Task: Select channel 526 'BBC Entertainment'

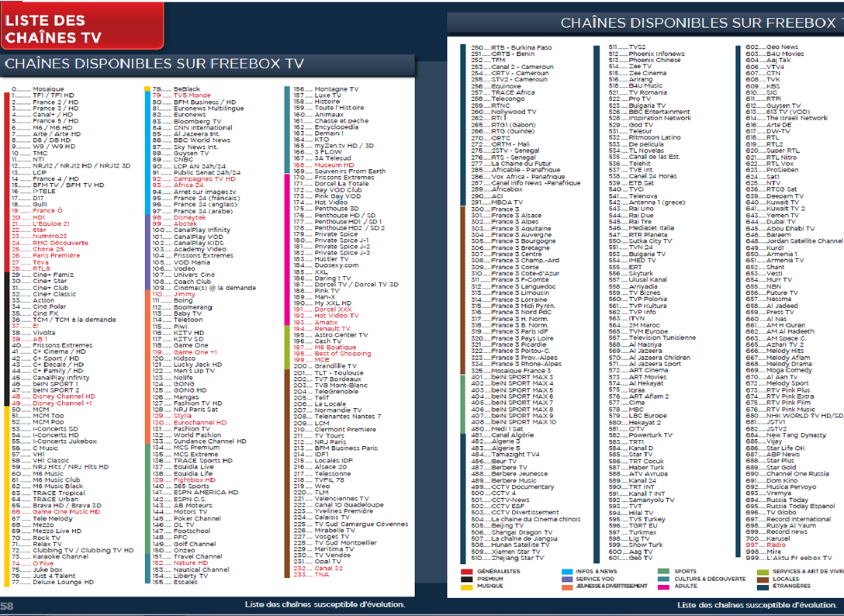Action: pos(649,112)
